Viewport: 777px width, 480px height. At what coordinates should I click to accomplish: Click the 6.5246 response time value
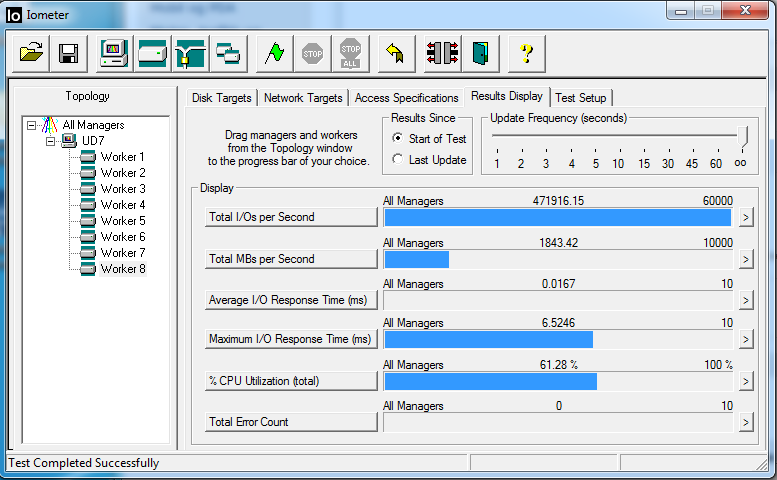tap(558, 323)
